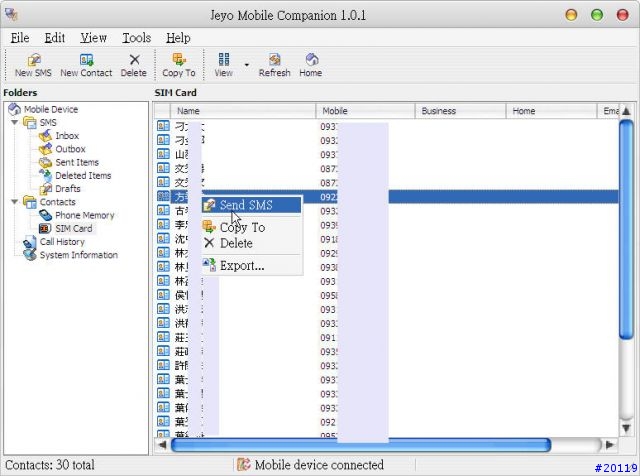
Task: Click the first contact card icon in list
Action: pos(163,126)
